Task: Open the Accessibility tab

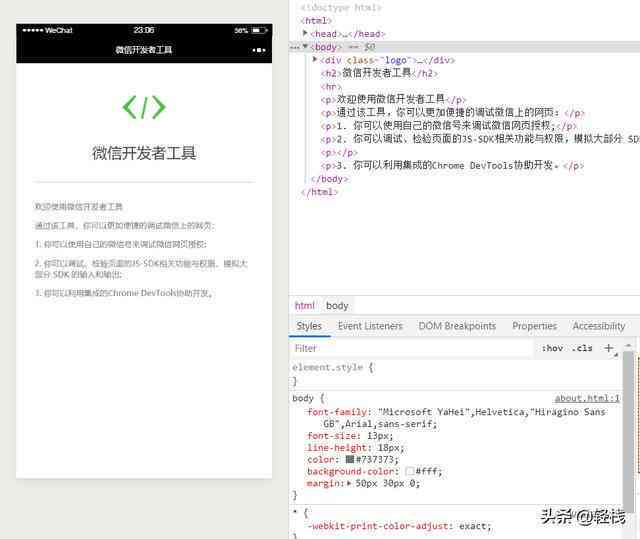Action: pyautogui.click(x=599, y=326)
